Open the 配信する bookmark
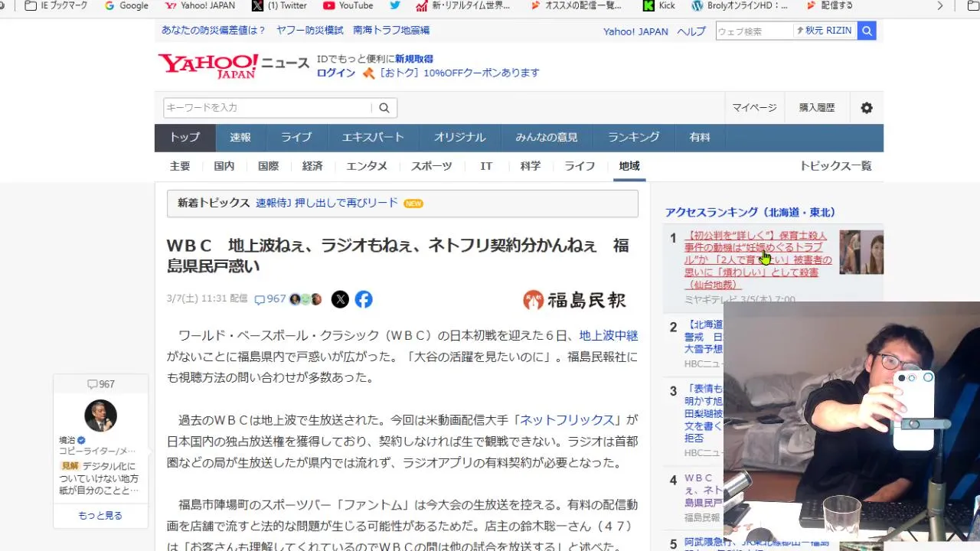The width and height of the screenshot is (980, 551). [x=830, y=5]
